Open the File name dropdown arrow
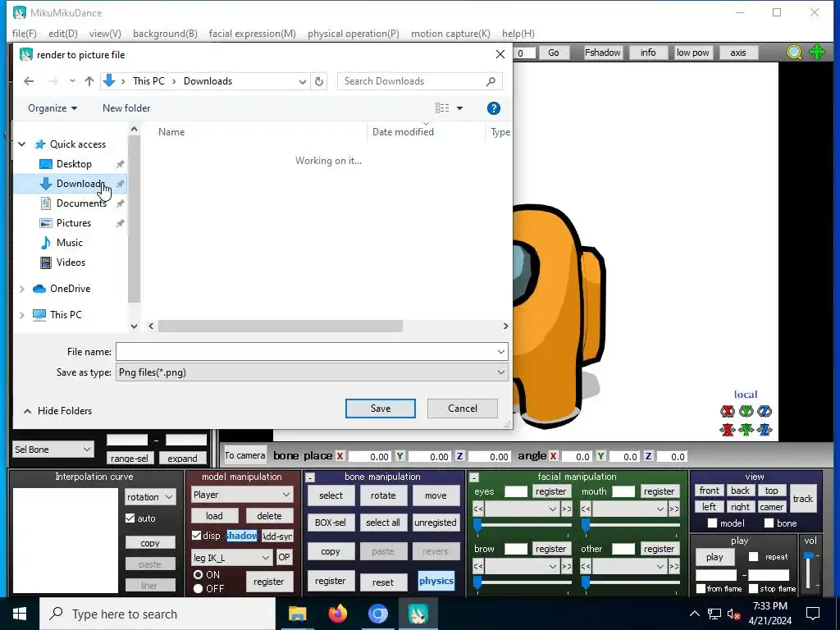 500,352
